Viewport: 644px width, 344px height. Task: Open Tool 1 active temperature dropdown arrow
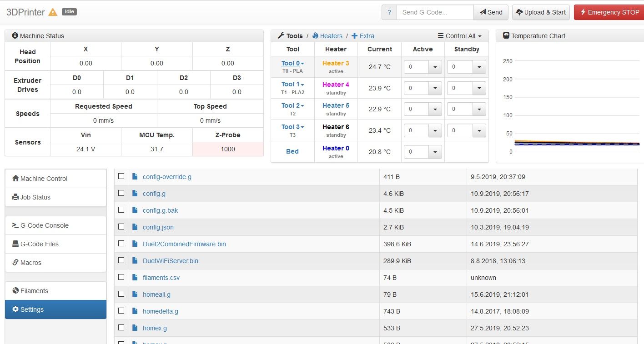(435, 88)
